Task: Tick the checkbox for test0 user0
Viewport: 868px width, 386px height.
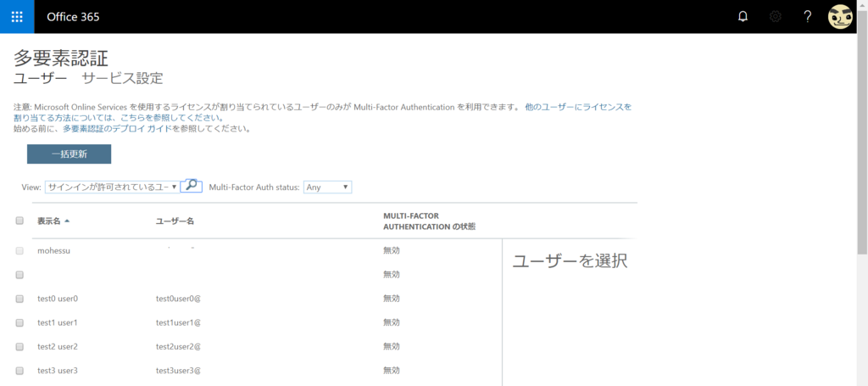Action: (19, 299)
